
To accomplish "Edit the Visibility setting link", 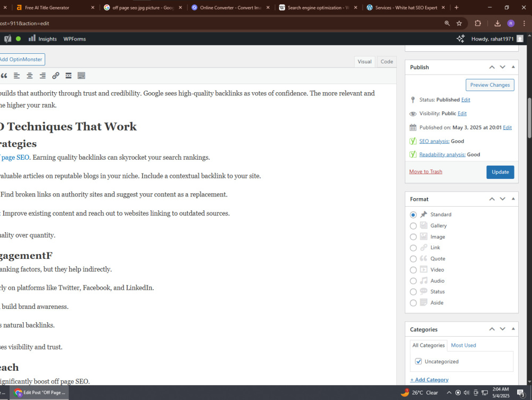I will tap(462, 113).
